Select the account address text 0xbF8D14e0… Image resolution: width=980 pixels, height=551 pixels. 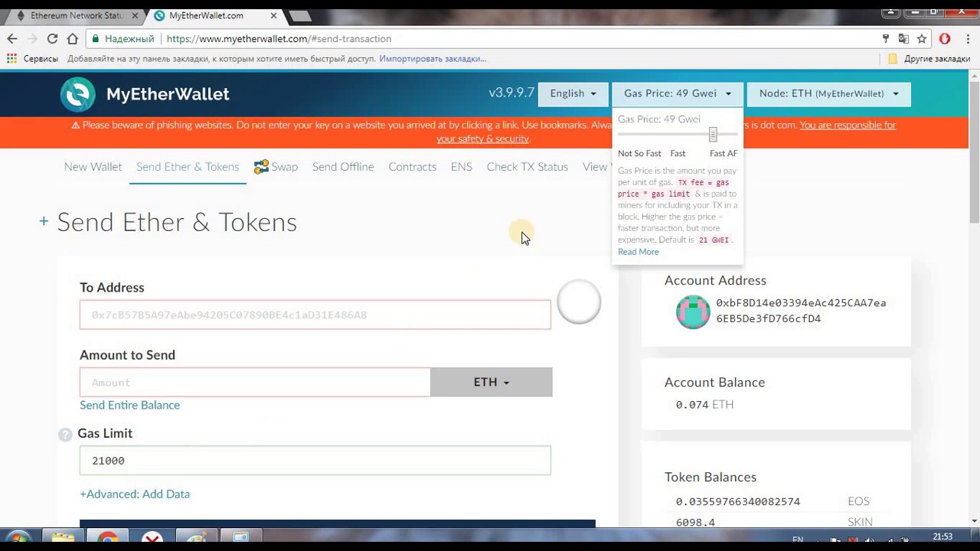[x=801, y=311]
